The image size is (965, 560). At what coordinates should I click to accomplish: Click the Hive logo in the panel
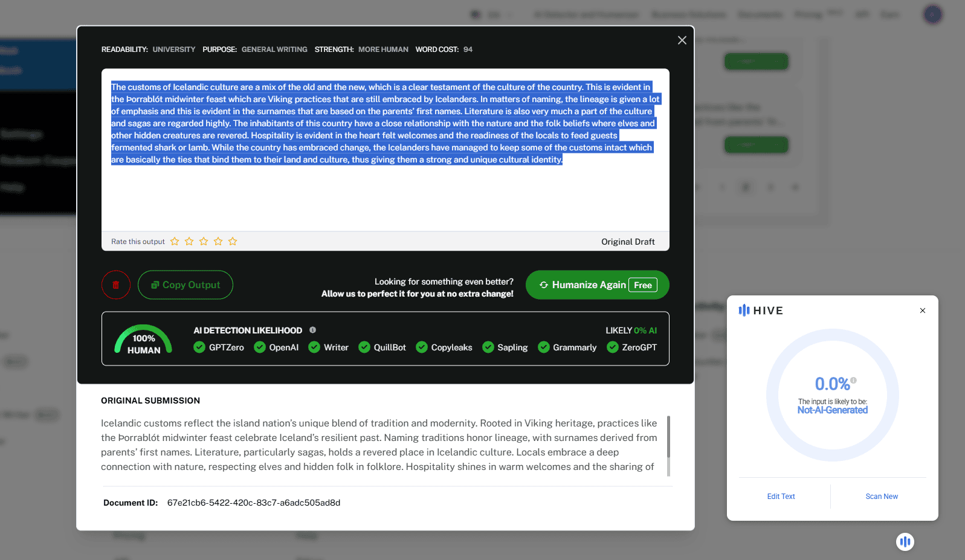761,311
